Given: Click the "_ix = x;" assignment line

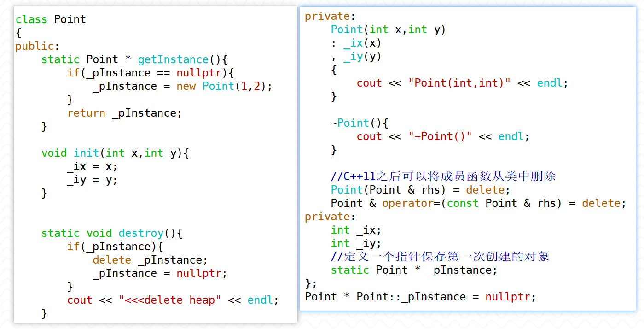Looking at the screenshot, I should tap(92, 166).
